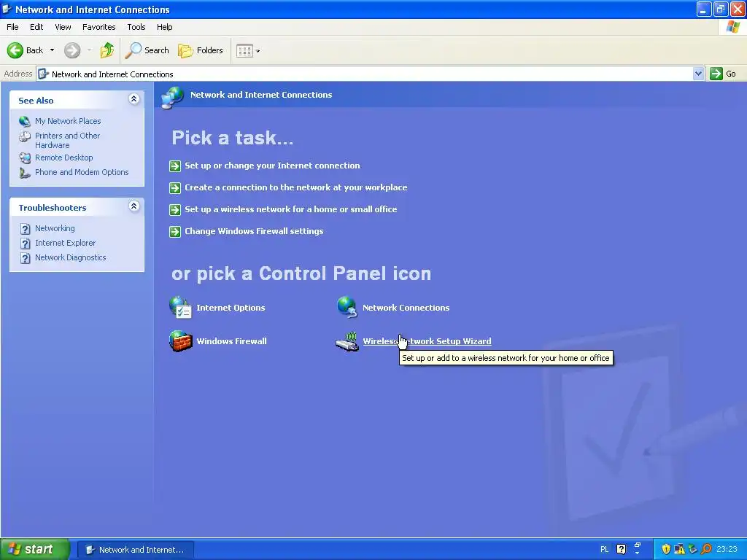Open the Favorites menu
The height and width of the screenshot is (560, 747).
[x=98, y=27]
